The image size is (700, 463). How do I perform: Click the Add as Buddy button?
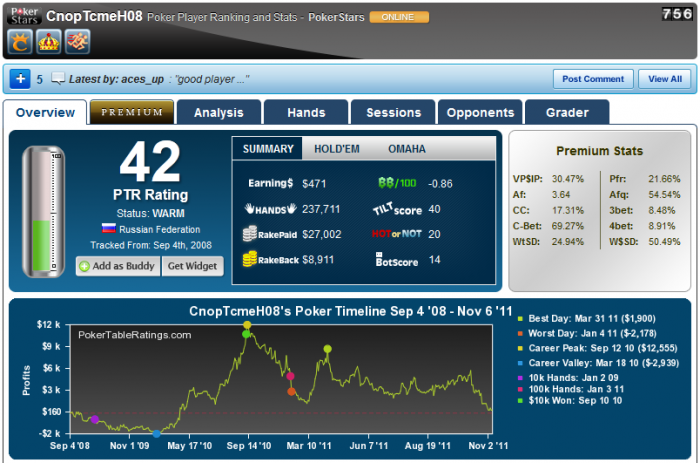118,266
